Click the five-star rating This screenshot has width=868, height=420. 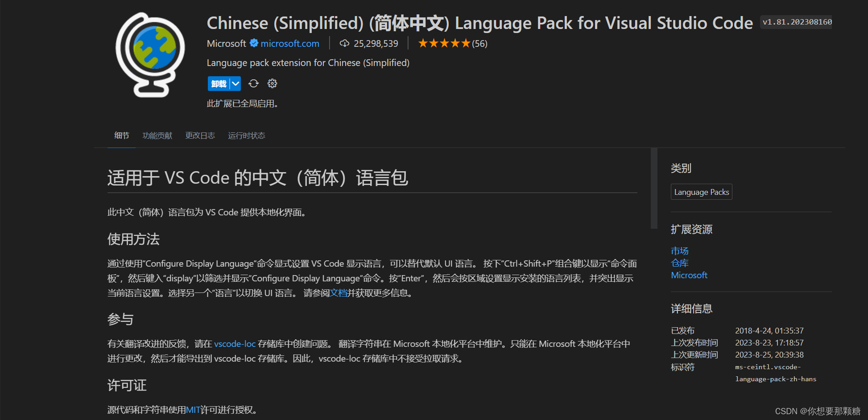pyautogui.click(x=444, y=43)
